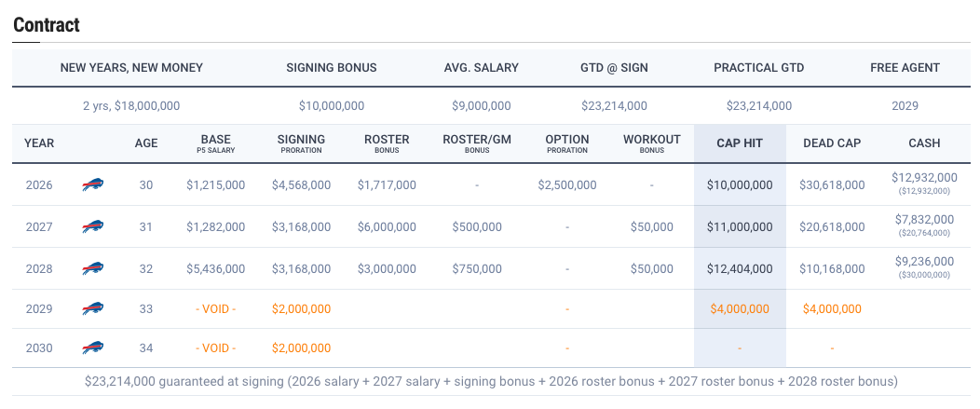Open the 2026 year link
This screenshot has height=409, width=980.
[39, 185]
